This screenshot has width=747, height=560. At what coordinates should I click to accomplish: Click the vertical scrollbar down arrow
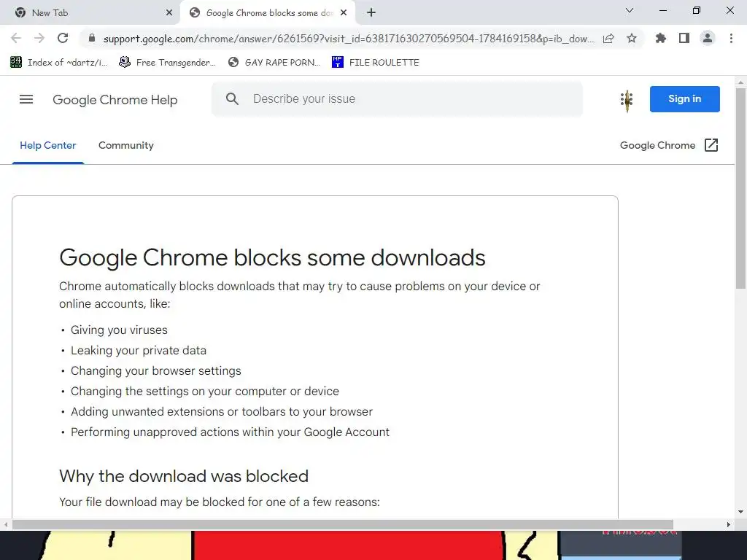click(x=740, y=512)
